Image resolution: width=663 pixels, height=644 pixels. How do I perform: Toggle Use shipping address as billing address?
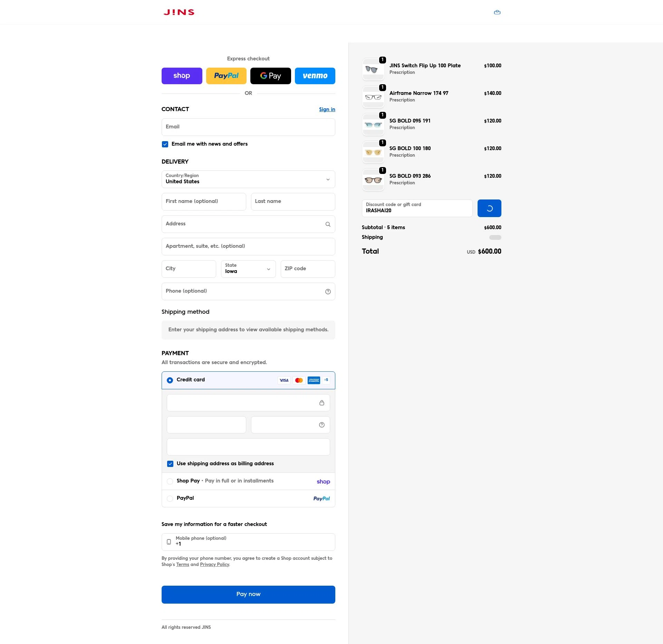[x=170, y=464]
